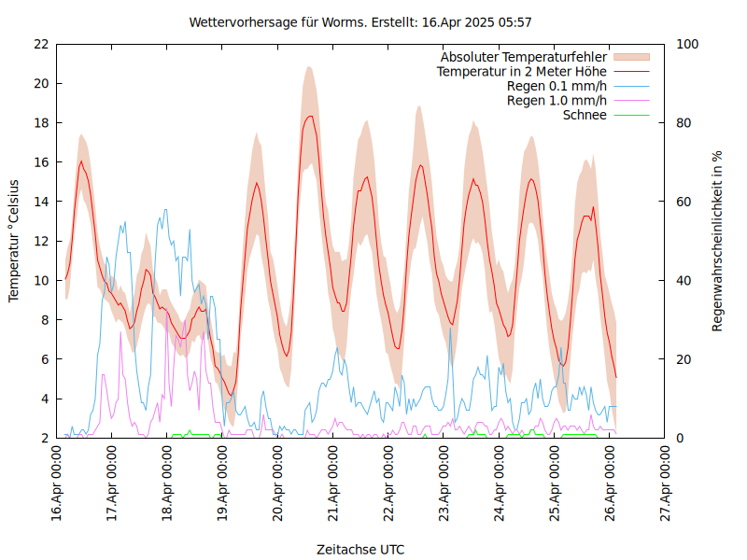Click the shaded swatch for Absoluter Temperaturfehler
The height and width of the screenshot is (560, 747).
pyautogui.click(x=630, y=57)
